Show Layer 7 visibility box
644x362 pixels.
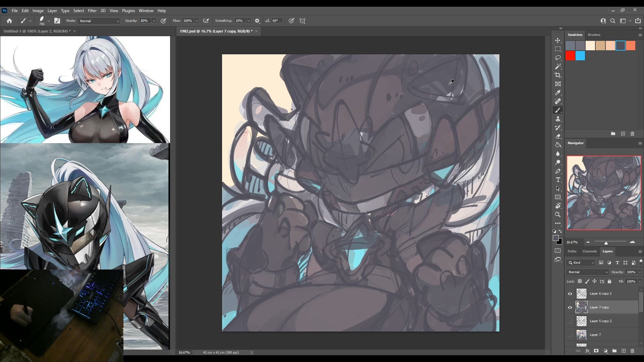pyautogui.click(x=570, y=335)
